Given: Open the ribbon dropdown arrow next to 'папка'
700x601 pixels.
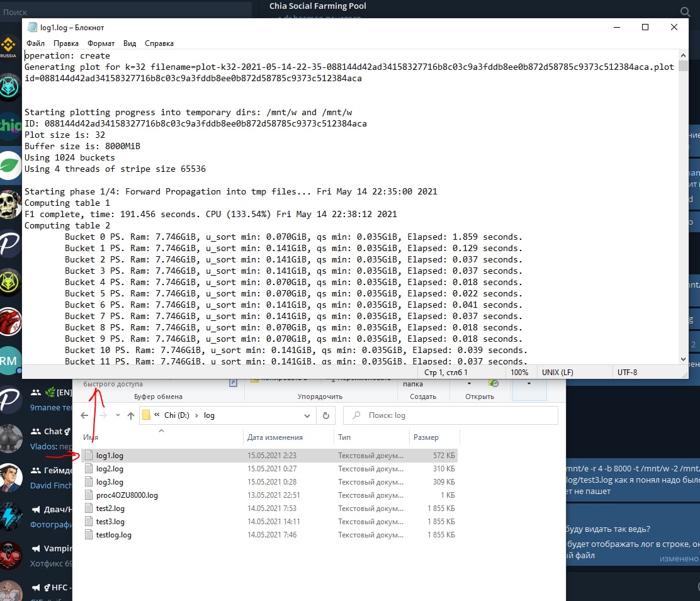Looking at the screenshot, I should point(469,384).
